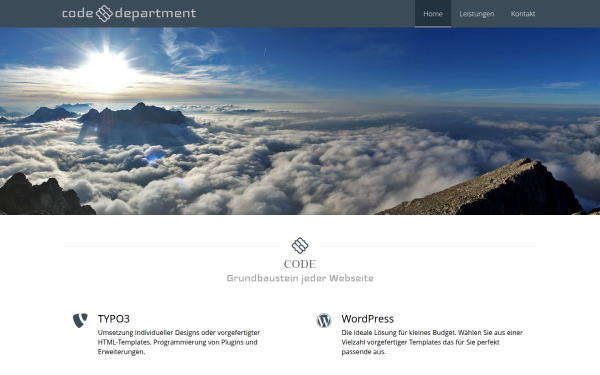Click 'Grundbaustein jeder Webseite' subtitle
The height and width of the screenshot is (375, 600).
(300, 278)
